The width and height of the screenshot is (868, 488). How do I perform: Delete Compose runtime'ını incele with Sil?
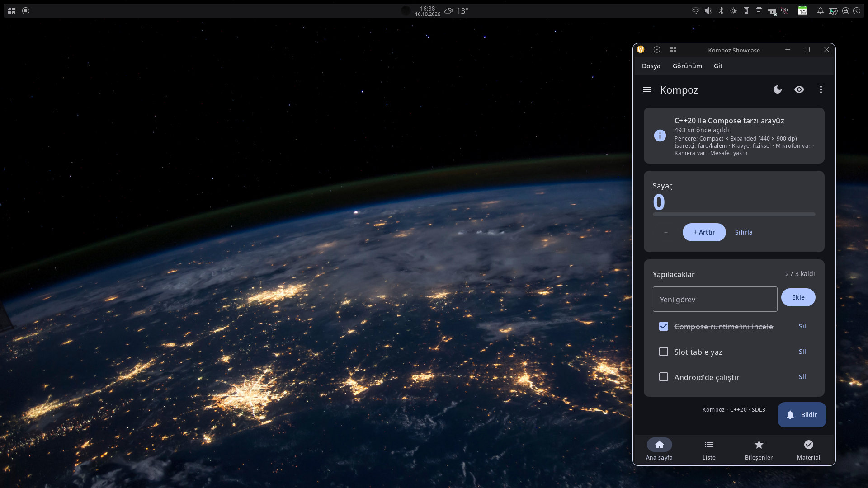coord(802,326)
